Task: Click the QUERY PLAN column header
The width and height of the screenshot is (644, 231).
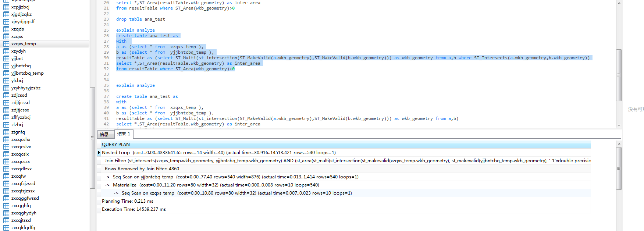Action: click(346, 145)
